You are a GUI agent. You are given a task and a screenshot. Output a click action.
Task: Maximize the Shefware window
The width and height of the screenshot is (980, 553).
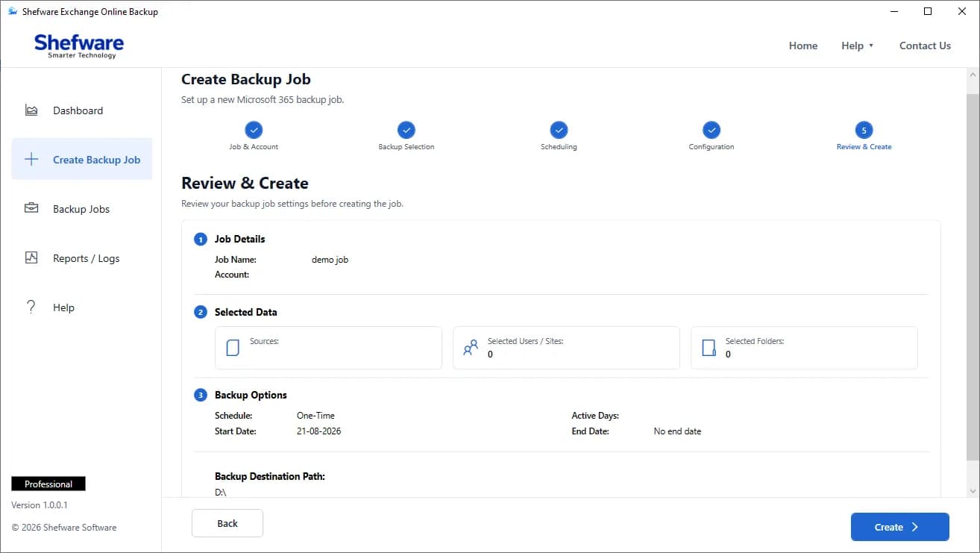(928, 11)
